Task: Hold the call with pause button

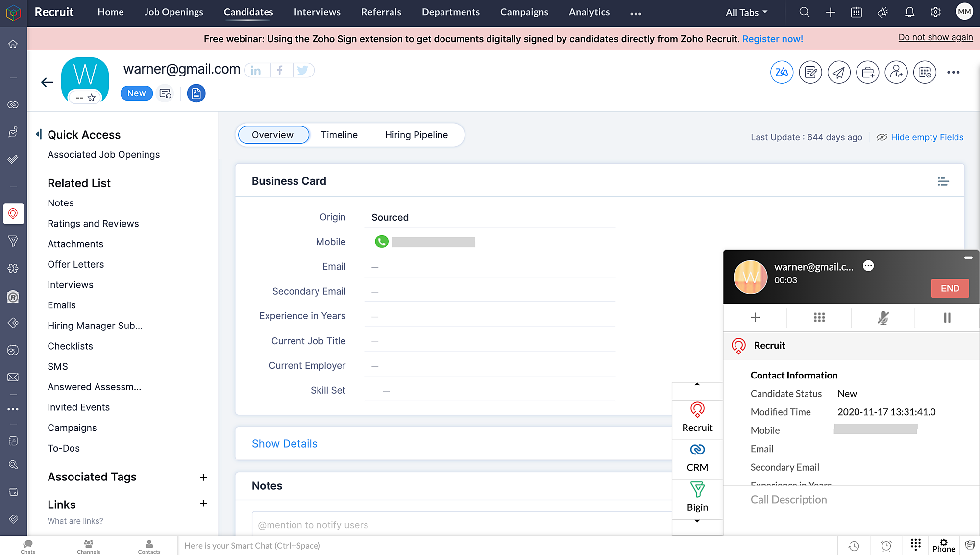Action: click(947, 318)
